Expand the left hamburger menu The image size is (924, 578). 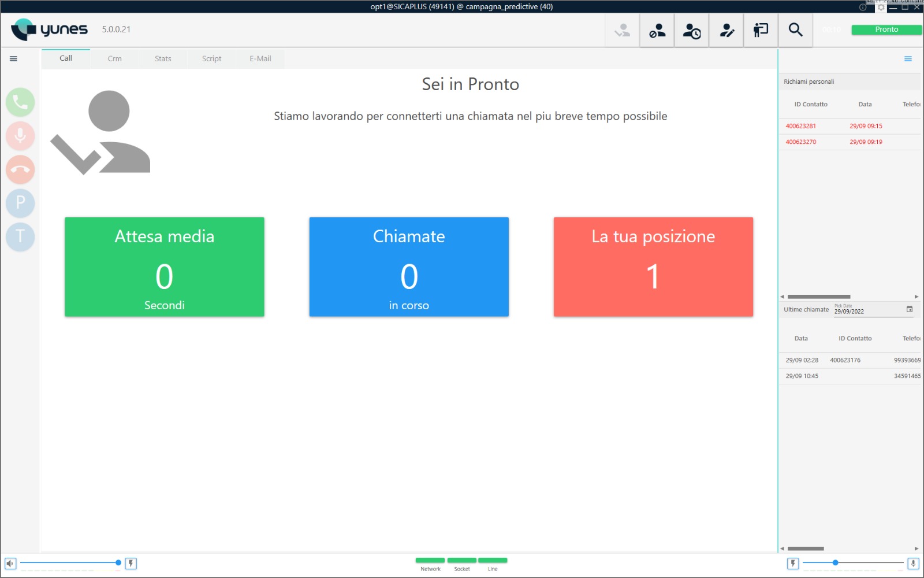[13, 59]
